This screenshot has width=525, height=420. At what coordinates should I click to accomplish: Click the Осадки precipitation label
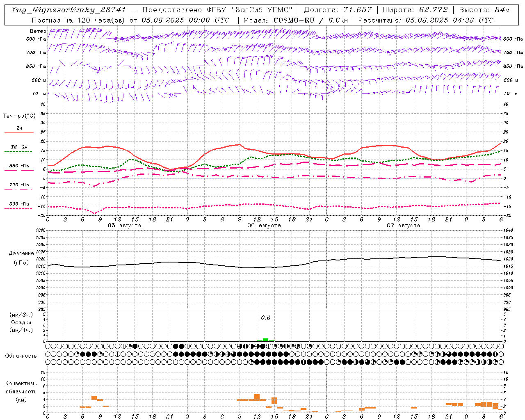point(21,322)
